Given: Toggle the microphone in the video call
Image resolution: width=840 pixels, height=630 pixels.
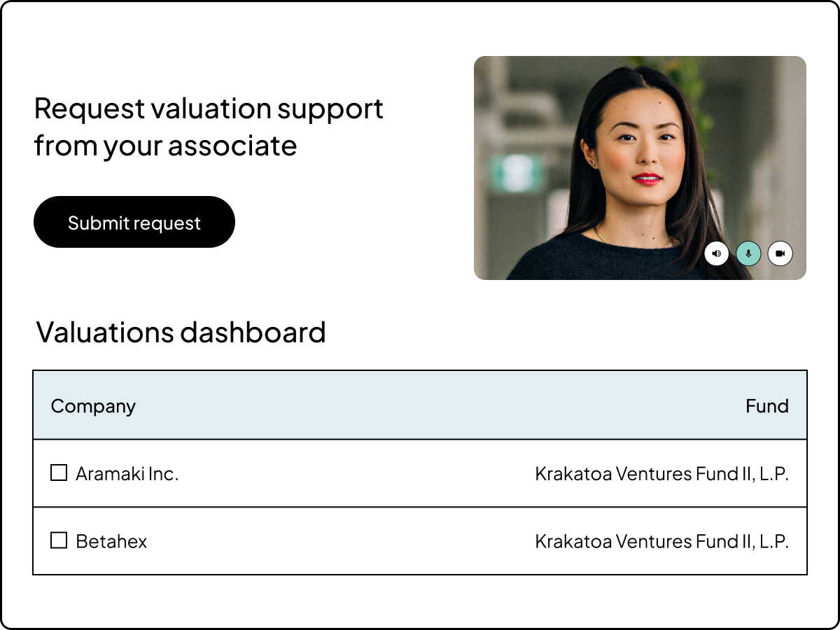Looking at the screenshot, I should tap(748, 253).
